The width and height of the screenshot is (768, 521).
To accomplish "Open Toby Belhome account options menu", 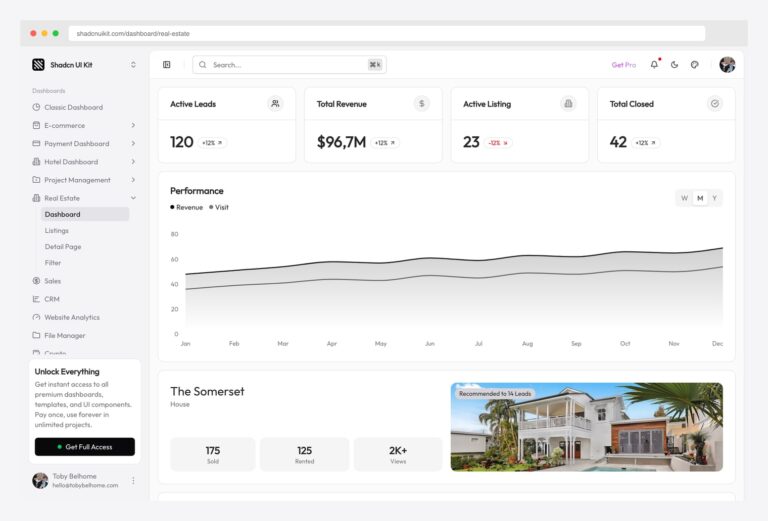I will tap(133, 481).
